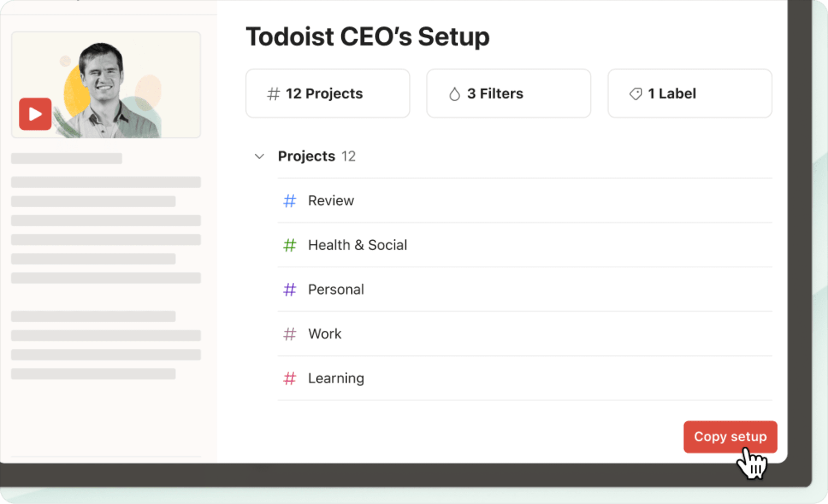Select the red hashtag beside Learning

coord(289,378)
